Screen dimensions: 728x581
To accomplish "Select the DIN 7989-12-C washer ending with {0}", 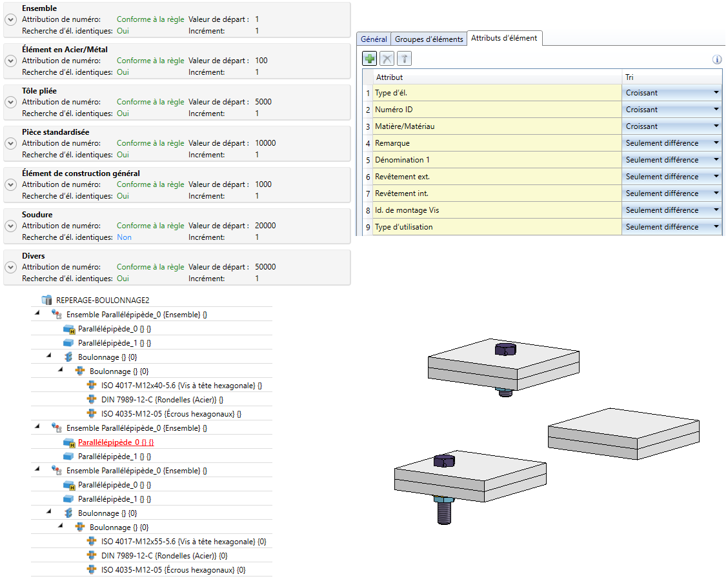I will point(164,555).
